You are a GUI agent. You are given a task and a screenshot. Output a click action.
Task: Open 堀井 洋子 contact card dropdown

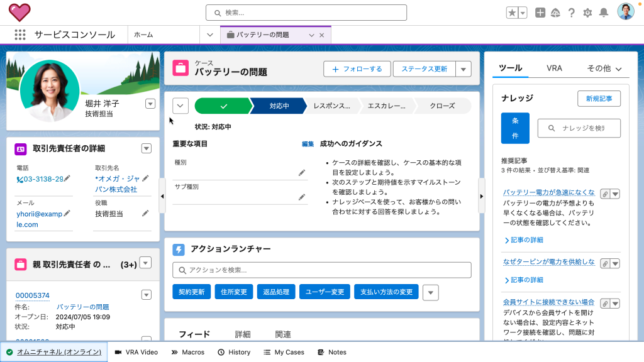click(x=150, y=104)
